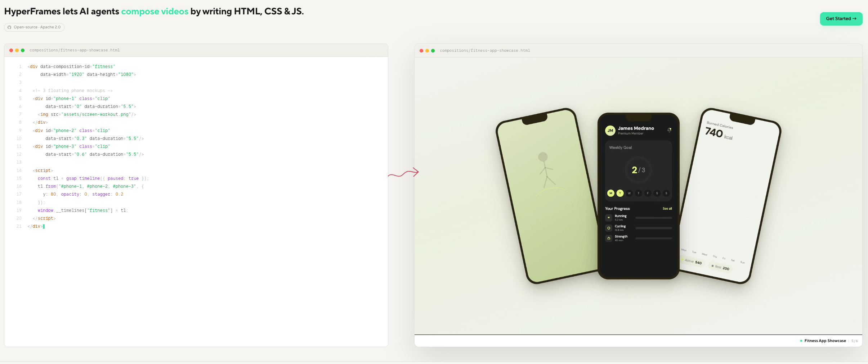Select the Running star icon
This screenshot has height=364, width=868.
click(609, 218)
